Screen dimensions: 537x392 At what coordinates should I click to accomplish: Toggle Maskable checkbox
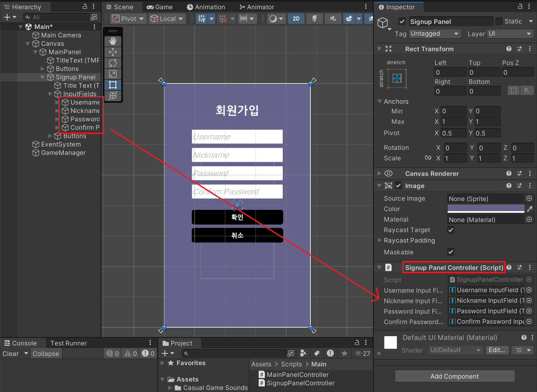(451, 252)
